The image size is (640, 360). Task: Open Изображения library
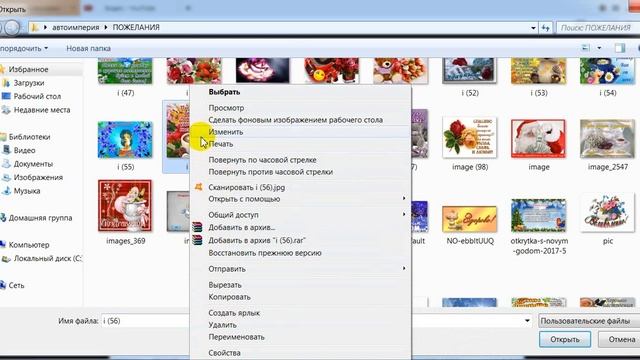tap(38, 177)
